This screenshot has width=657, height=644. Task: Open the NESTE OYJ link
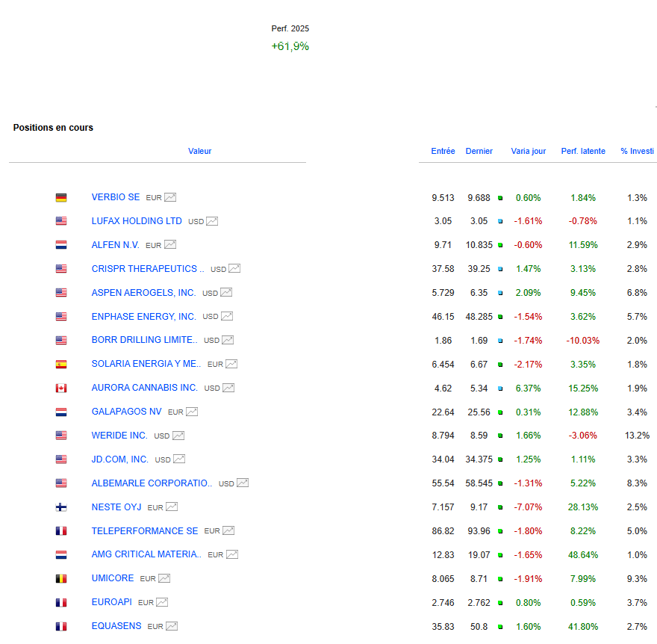[116, 507]
